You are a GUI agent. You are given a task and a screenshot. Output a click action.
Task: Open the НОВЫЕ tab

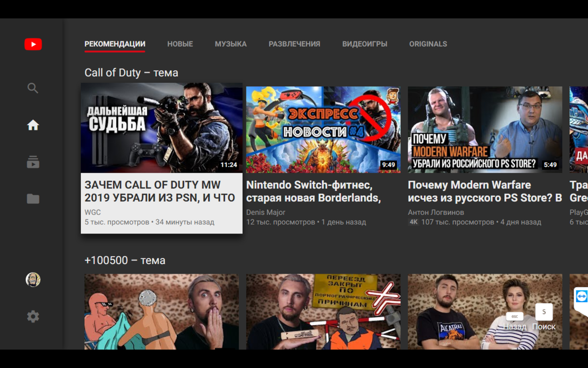point(180,44)
